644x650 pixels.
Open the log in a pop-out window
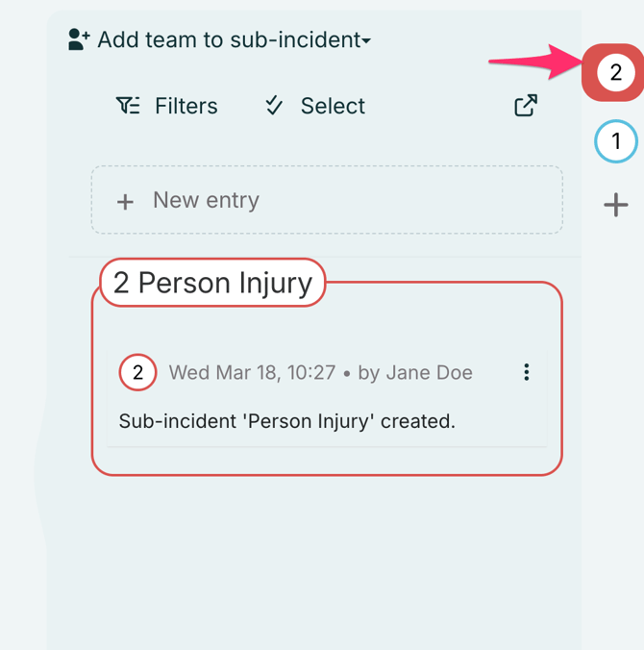point(525,106)
